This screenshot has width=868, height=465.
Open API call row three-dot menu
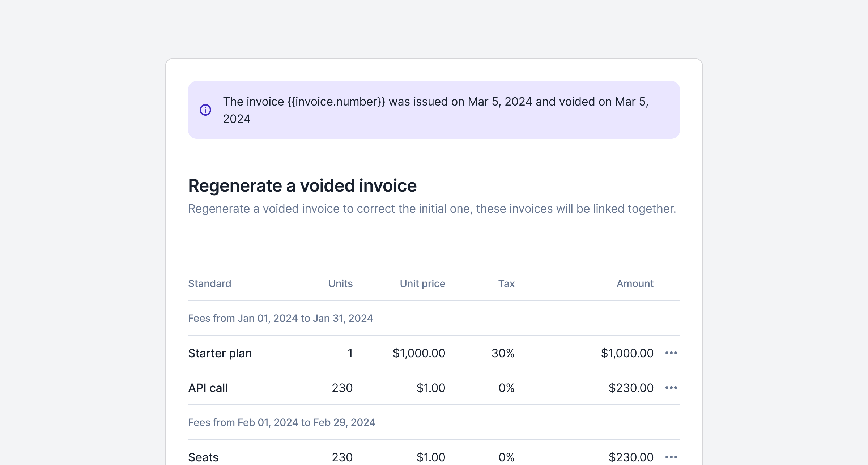pos(671,388)
